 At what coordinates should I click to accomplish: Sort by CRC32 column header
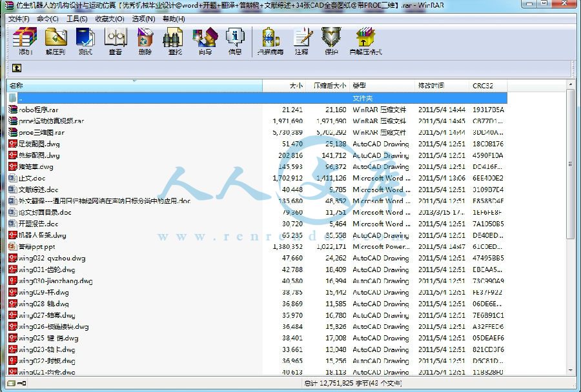coord(487,86)
